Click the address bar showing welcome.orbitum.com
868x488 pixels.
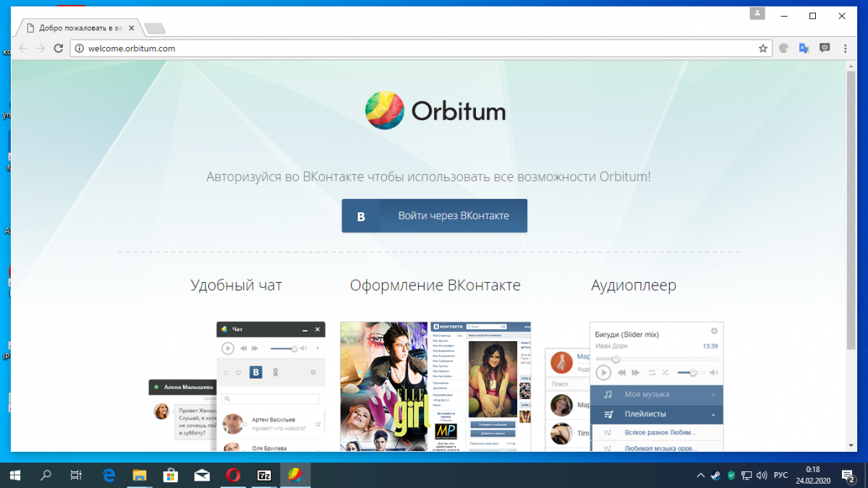(x=420, y=48)
